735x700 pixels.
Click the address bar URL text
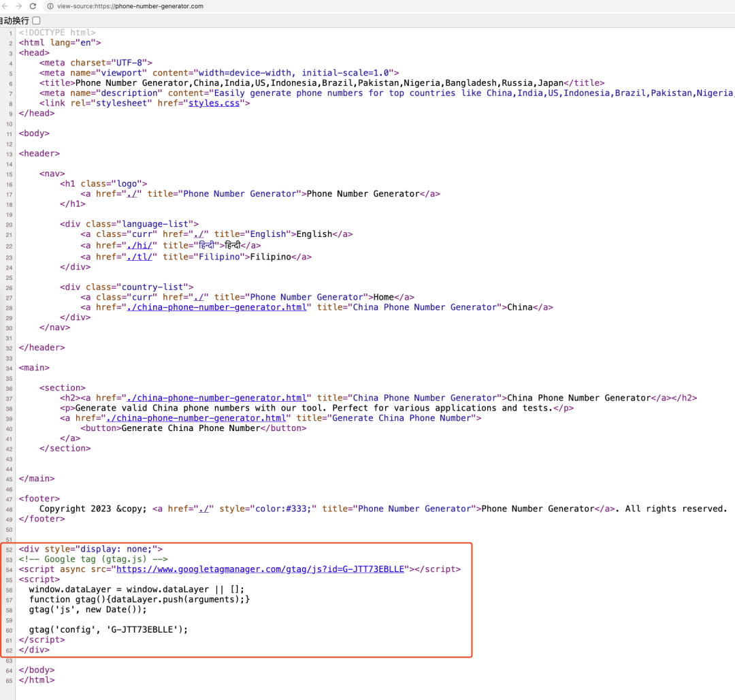coord(130,6)
